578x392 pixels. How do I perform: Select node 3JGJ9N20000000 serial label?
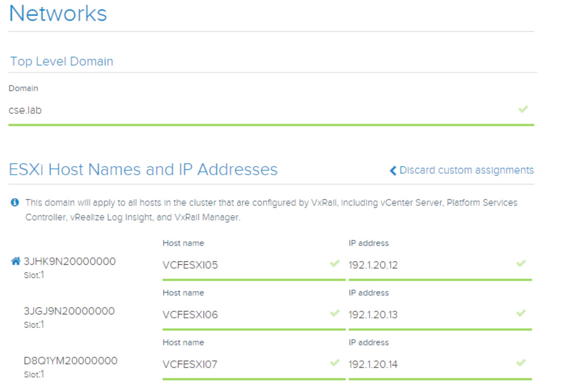[69, 311]
